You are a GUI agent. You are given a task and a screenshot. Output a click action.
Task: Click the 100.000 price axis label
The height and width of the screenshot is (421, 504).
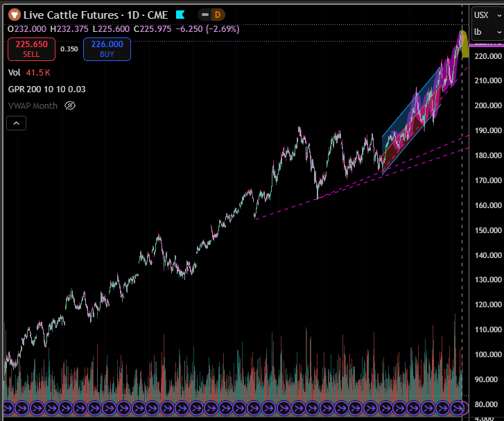(488, 354)
